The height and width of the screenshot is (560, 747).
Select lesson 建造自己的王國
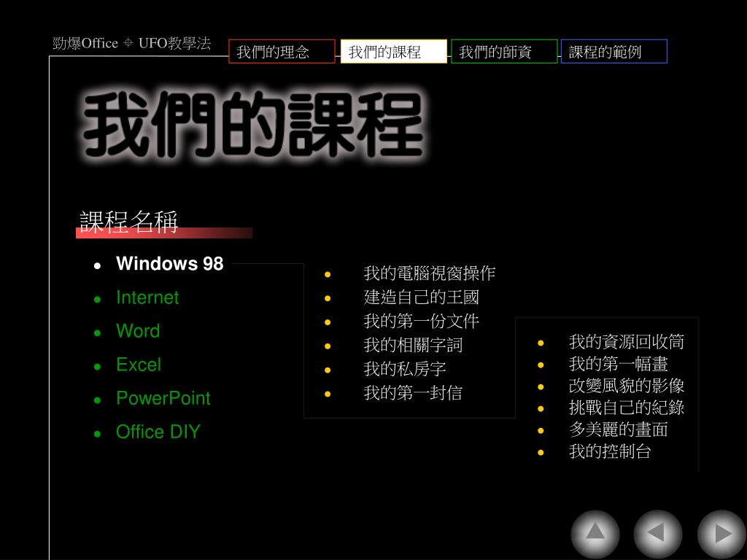[421, 297]
